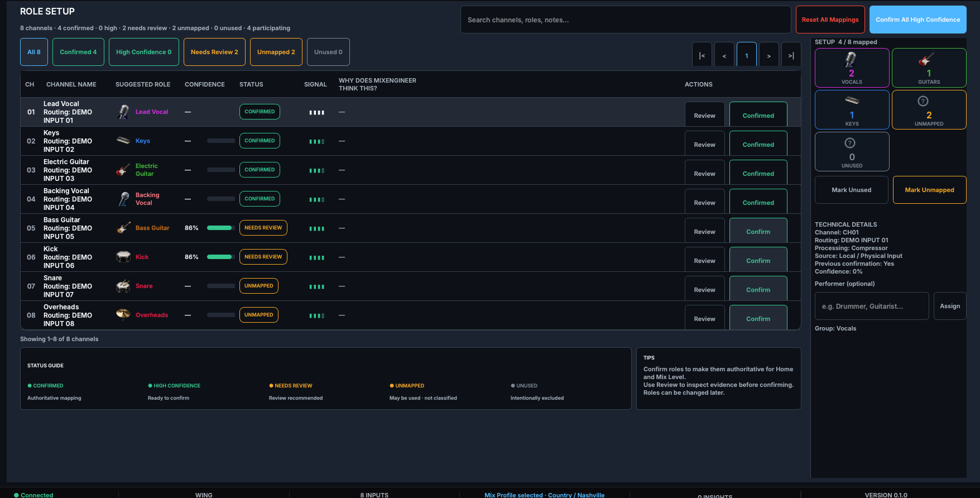
Task: Confirm the Overheads role
Action: [758, 318]
